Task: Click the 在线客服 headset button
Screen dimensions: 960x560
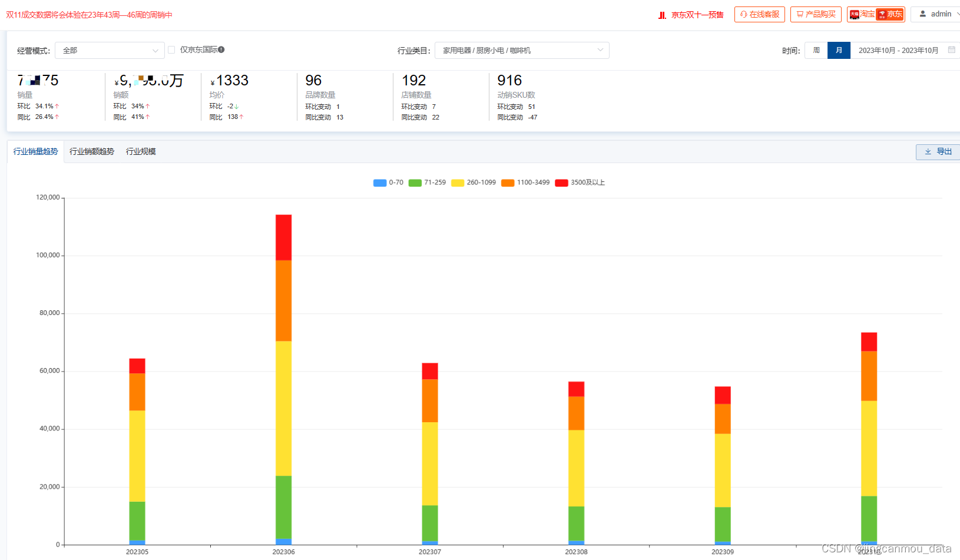Action: point(760,14)
